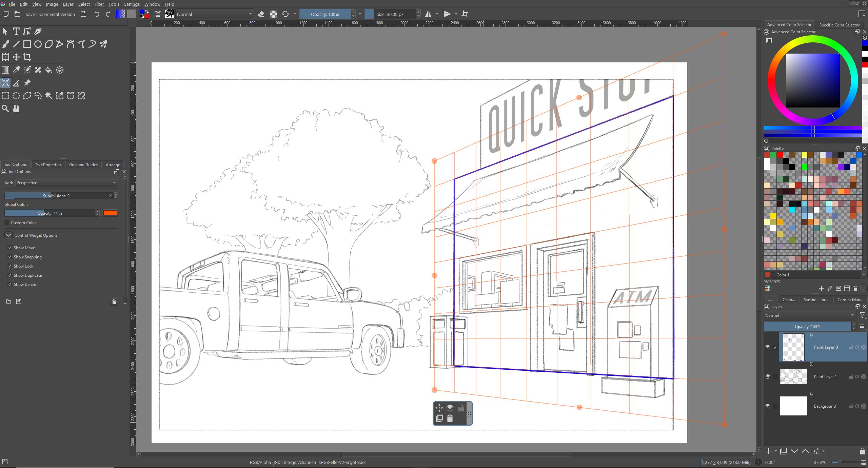Choose the Zoom tool magnifier
Viewport: 868px width, 468px height.
[5, 109]
